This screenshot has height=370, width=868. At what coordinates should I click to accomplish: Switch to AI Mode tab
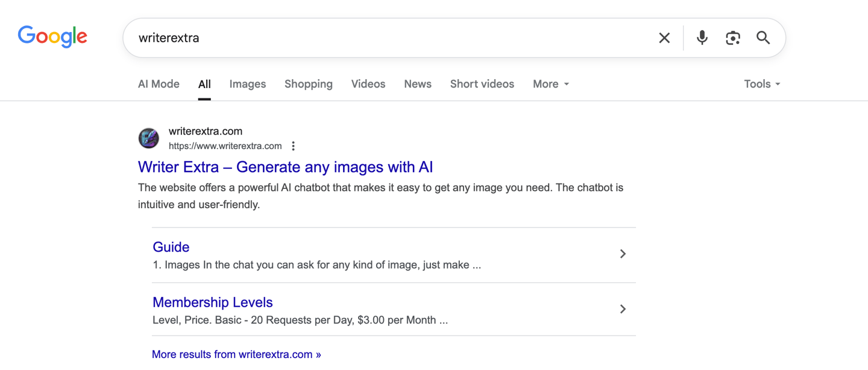tap(159, 84)
